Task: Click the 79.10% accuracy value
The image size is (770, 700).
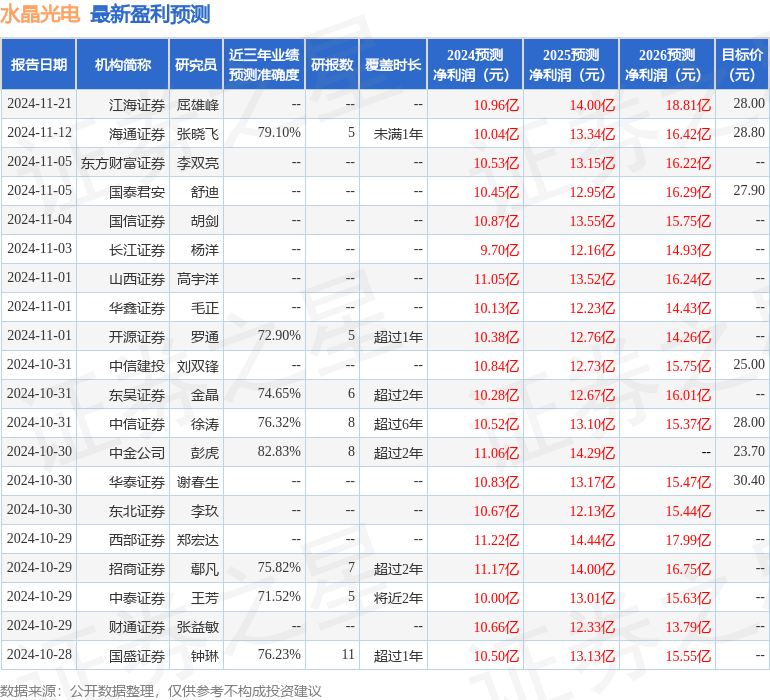Action: (279, 133)
